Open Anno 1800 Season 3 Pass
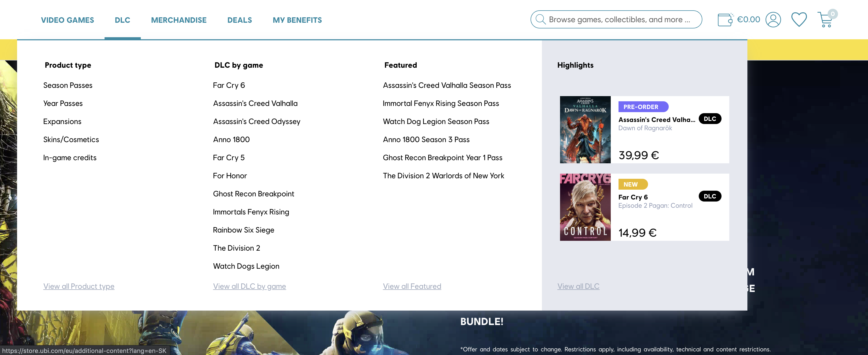Viewport: 868px width, 355px height. tap(426, 139)
